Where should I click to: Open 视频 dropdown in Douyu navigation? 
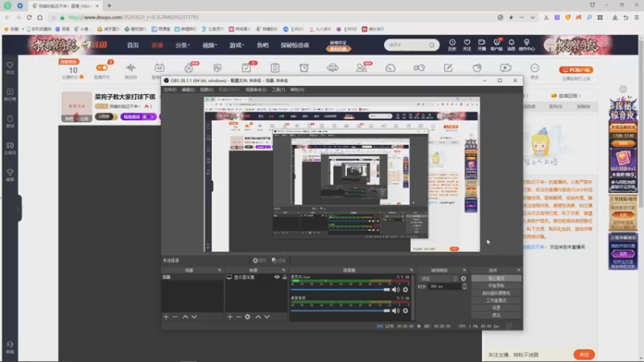point(209,45)
